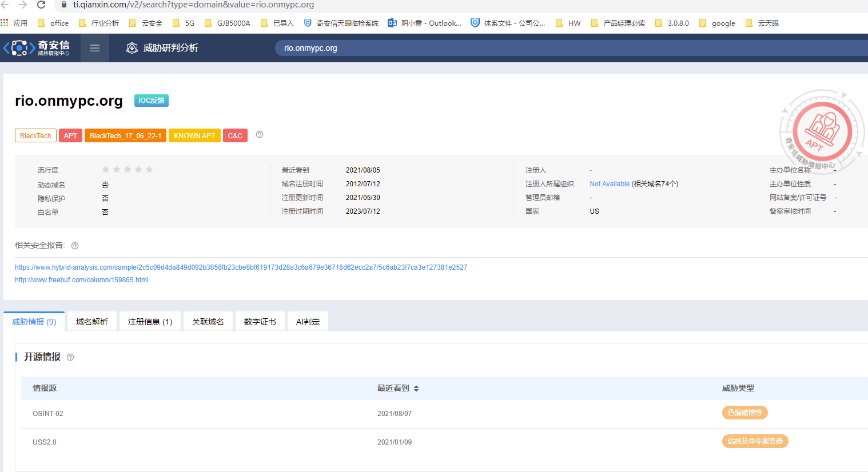Open the hybrid-analysis.com sample report link

click(x=241, y=267)
